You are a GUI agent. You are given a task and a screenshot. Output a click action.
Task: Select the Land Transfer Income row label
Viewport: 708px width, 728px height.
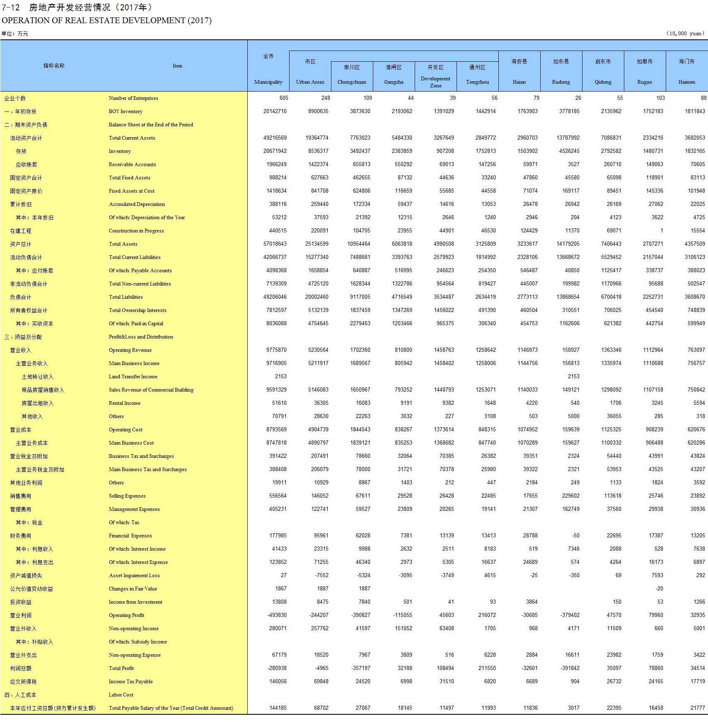tap(133, 377)
